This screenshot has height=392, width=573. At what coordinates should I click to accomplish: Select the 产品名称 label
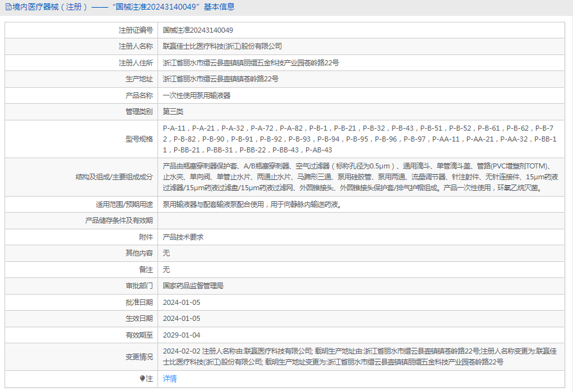139,95
